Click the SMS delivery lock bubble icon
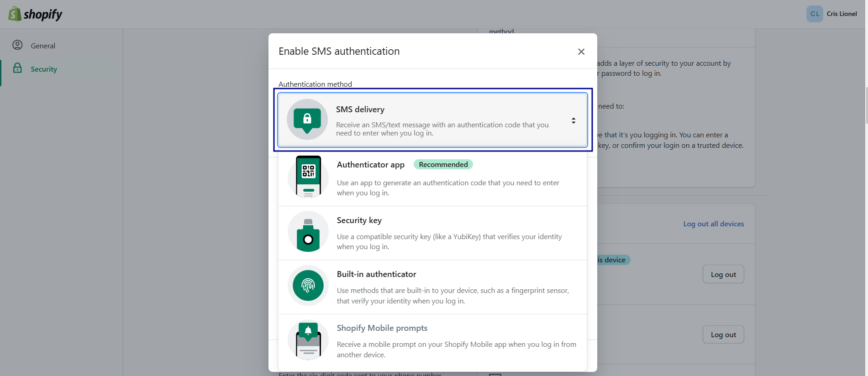The image size is (868, 376). click(307, 120)
